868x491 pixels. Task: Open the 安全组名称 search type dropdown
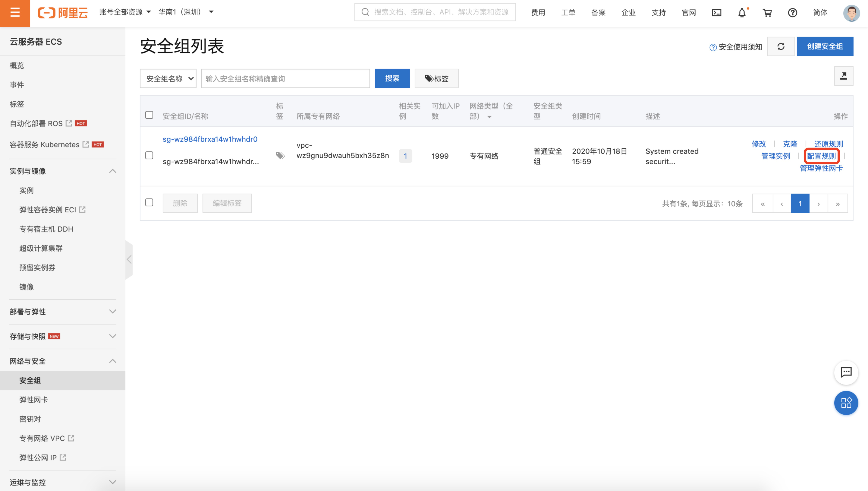pos(168,79)
